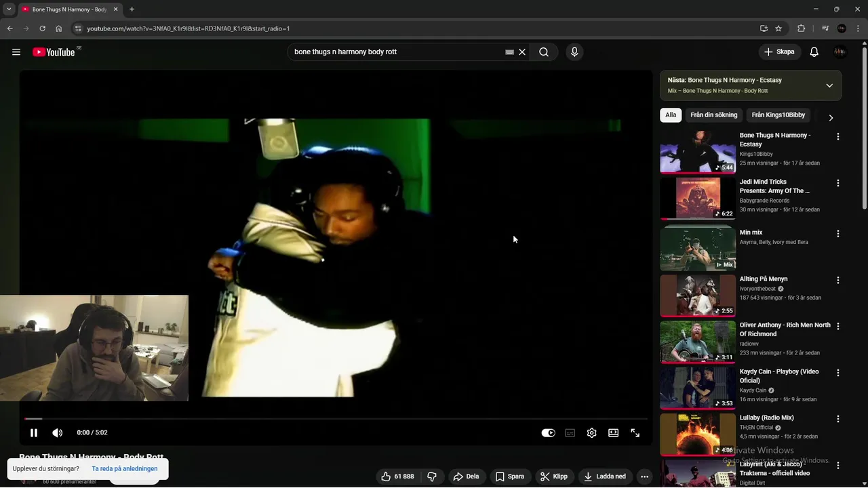
Task: Toggle the autoplay switch
Action: click(x=548, y=433)
